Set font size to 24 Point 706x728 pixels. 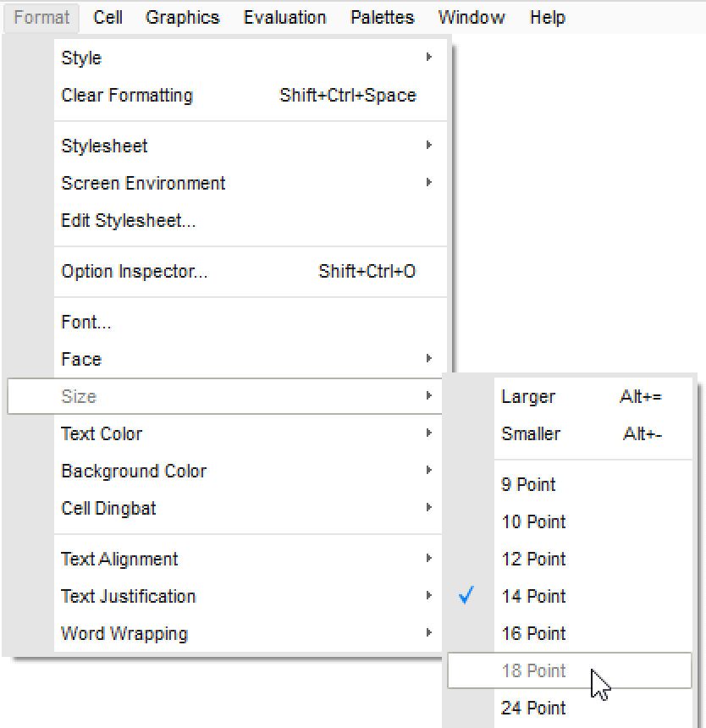coord(533,708)
